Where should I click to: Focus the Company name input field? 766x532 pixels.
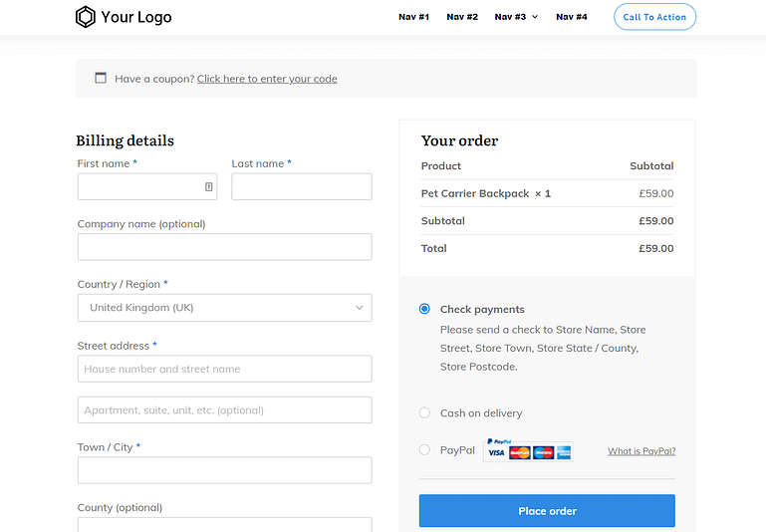click(225, 247)
